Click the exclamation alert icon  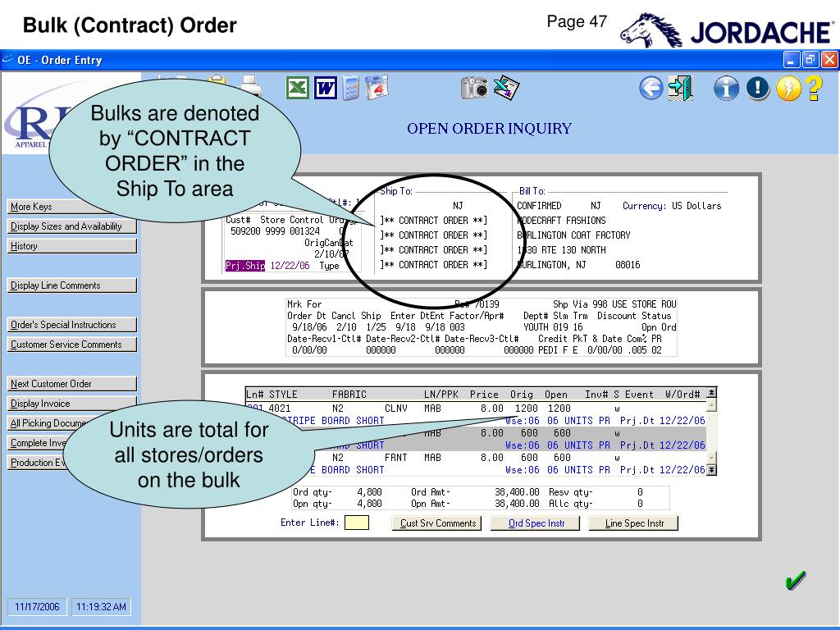click(x=757, y=88)
